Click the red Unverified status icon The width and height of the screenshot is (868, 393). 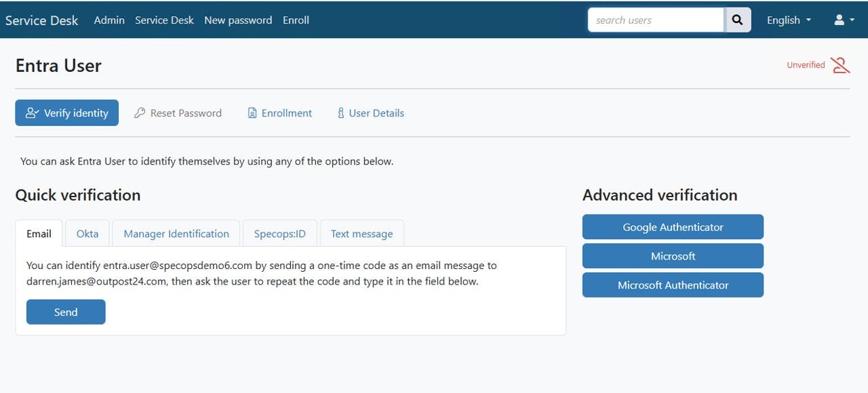coord(840,64)
